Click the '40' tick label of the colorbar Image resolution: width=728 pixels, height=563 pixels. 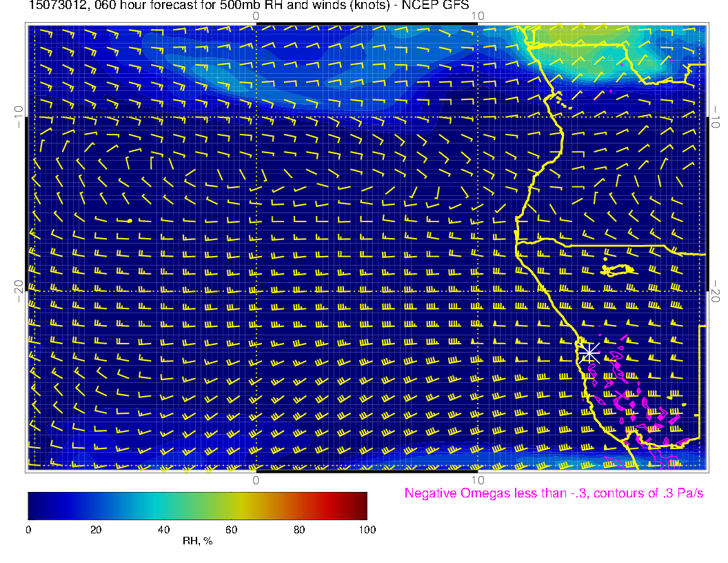(163, 530)
